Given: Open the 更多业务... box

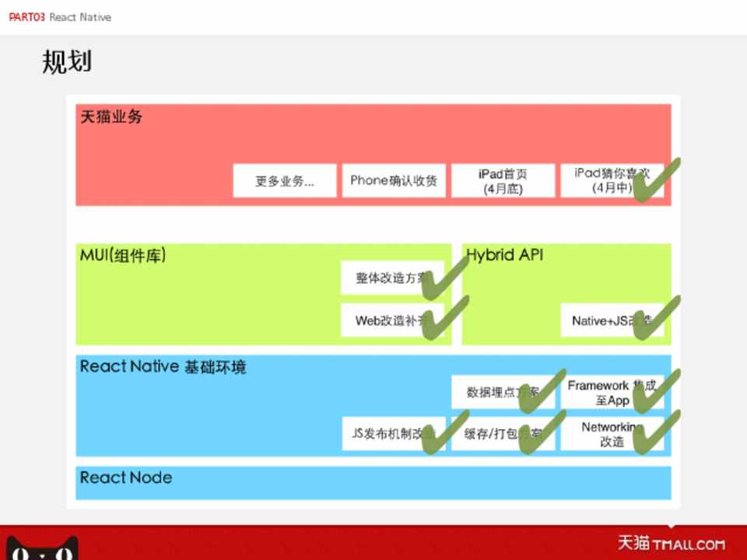Looking at the screenshot, I should [285, 181].
